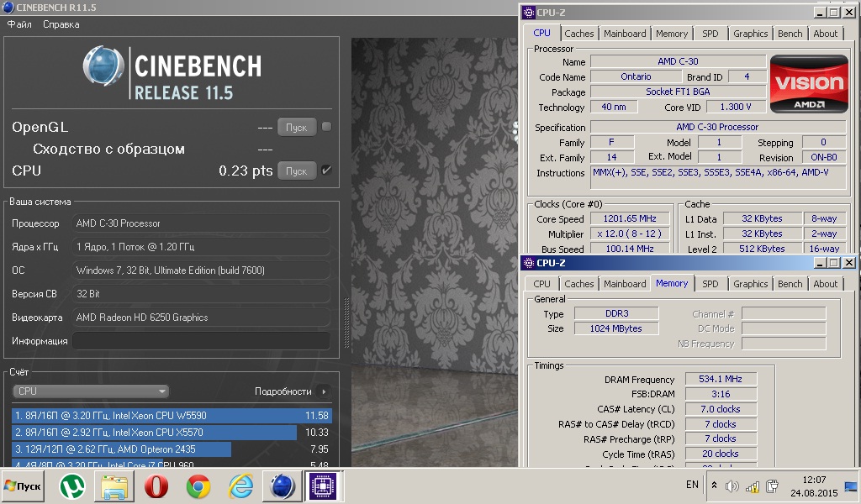Click the Code Name Ontario value

[x=636, y=76]
